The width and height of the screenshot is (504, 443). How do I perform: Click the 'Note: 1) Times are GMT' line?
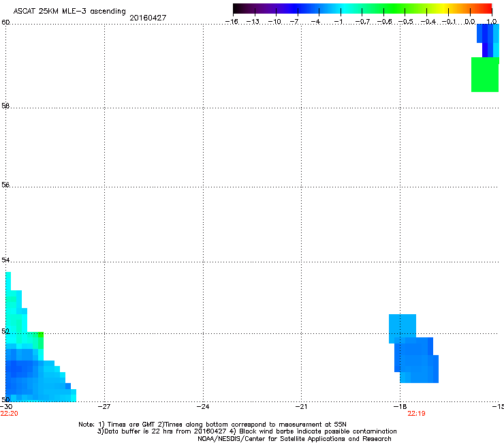212,425
